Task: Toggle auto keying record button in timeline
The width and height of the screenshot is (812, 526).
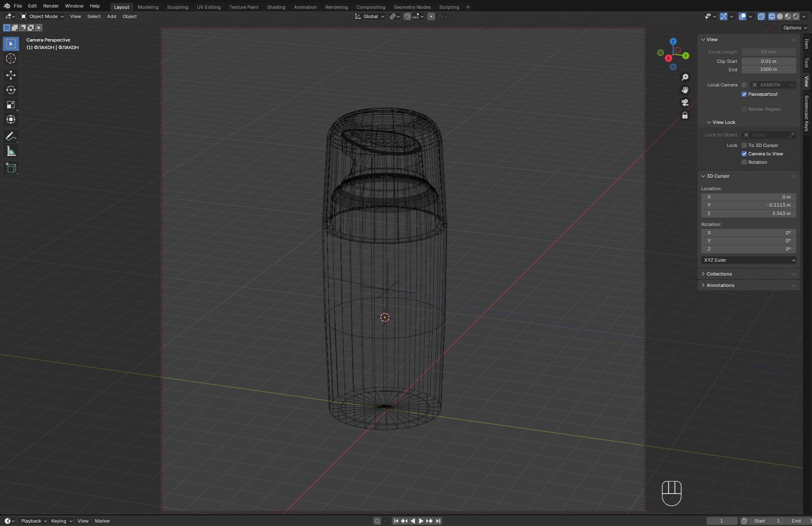Action: point(377,521)
